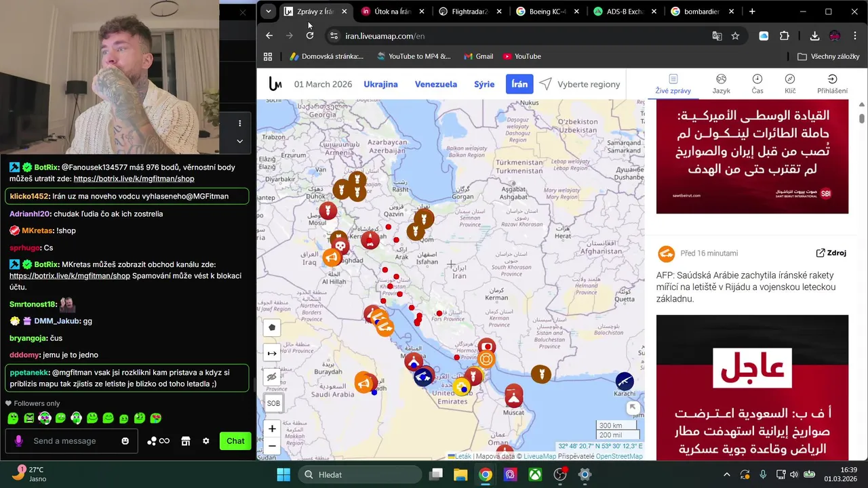Open the chat emote picker smiley
Viewport: 868px width, 488px height.
[x=125, y=441]
